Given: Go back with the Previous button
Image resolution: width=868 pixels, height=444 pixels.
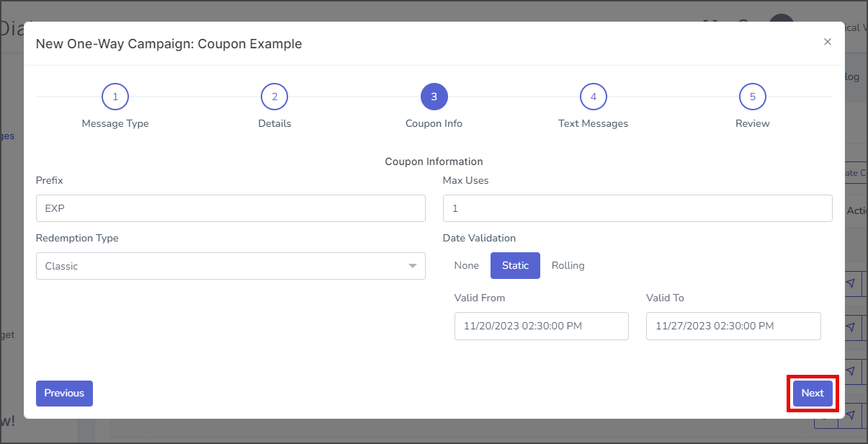Looking at the screenshot, I should point(64,394).
